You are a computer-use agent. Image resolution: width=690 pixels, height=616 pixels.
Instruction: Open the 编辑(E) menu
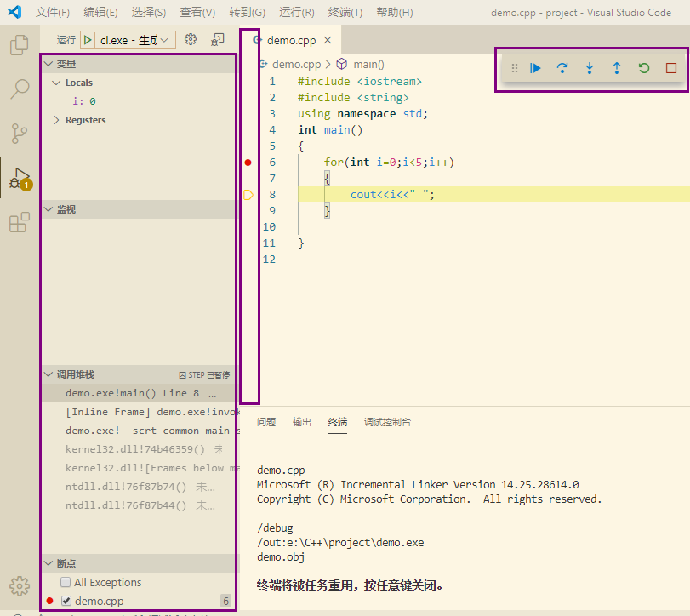pyautogui.click(x=100, y=12)
